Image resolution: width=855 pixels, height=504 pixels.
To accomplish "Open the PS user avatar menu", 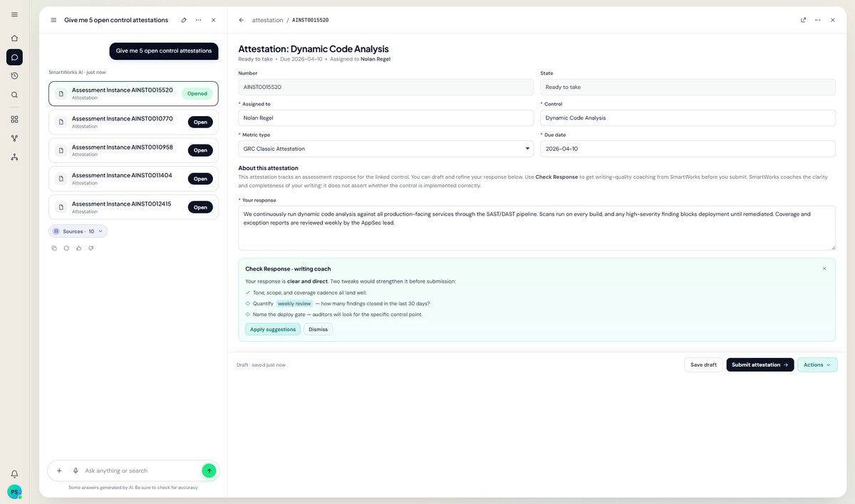I will (14, 492).
